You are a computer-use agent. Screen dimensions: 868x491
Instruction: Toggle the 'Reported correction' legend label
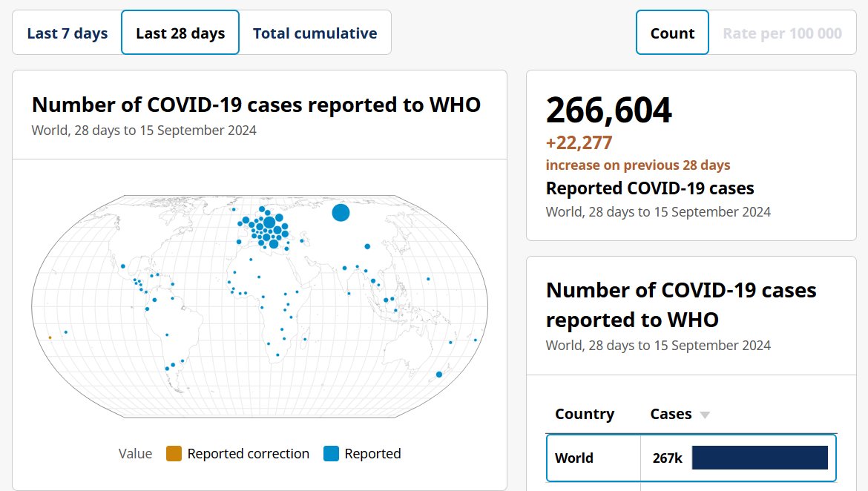tap(248, 454)
